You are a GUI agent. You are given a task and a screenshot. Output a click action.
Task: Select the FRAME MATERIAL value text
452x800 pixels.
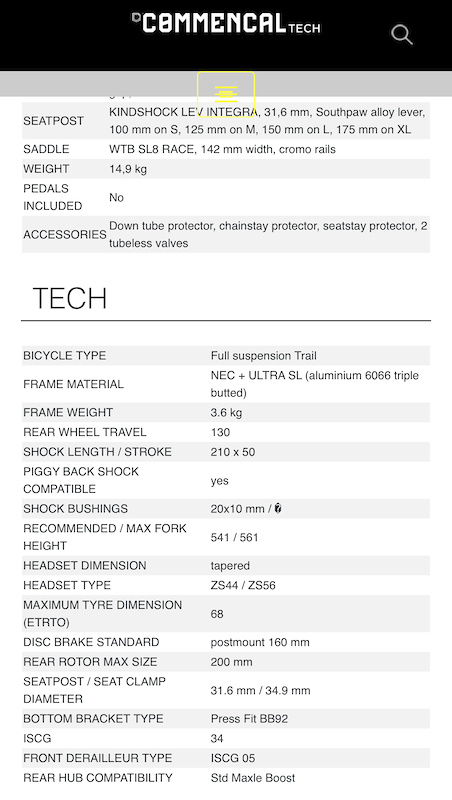[x=315, y=384]
